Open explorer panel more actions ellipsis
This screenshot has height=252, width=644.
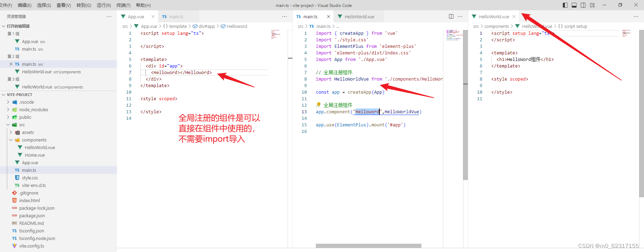pos(109,17)
